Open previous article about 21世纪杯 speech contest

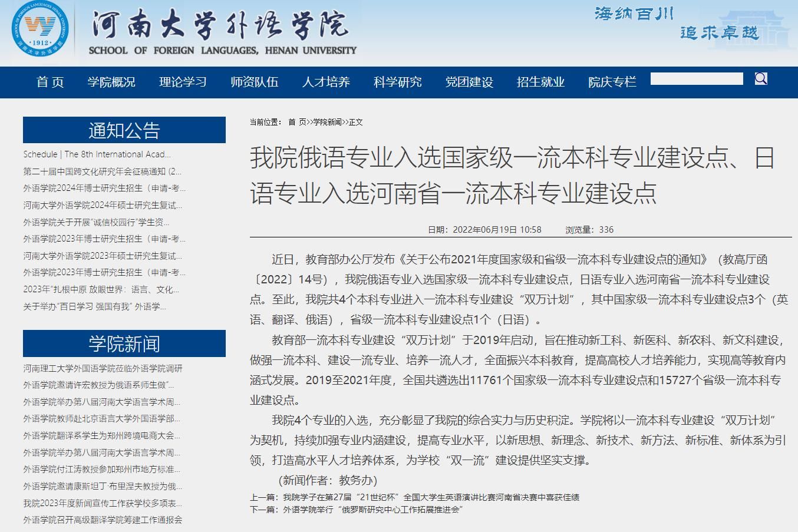(x=431, y=497)
